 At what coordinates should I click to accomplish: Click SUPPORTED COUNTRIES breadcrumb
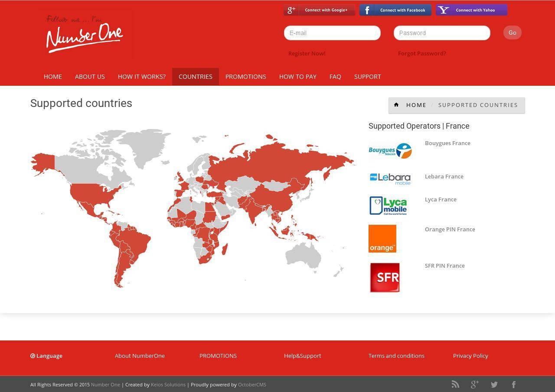(x=478, y=105)
